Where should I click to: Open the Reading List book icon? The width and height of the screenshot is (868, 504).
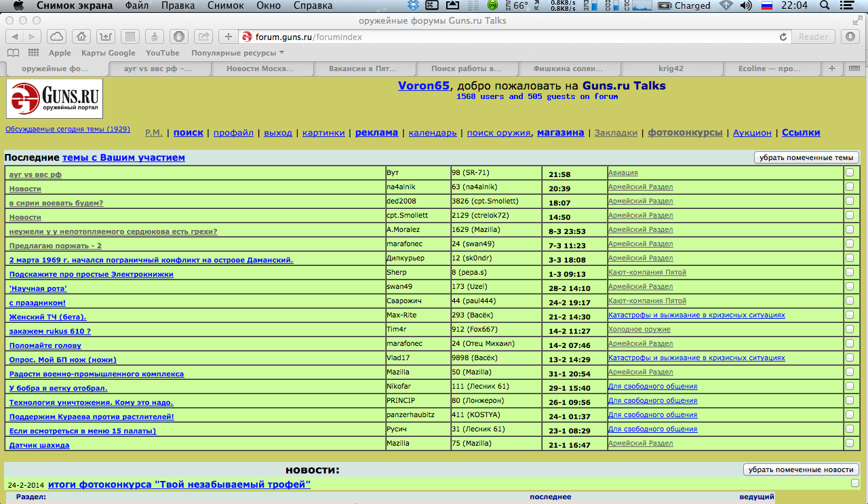point(13,53)
